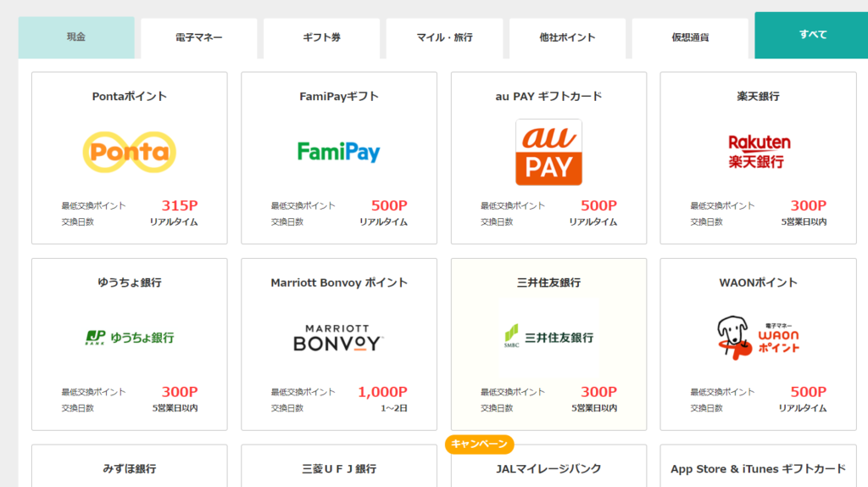Switch to the ギフト券 tab

coord(321,38)
